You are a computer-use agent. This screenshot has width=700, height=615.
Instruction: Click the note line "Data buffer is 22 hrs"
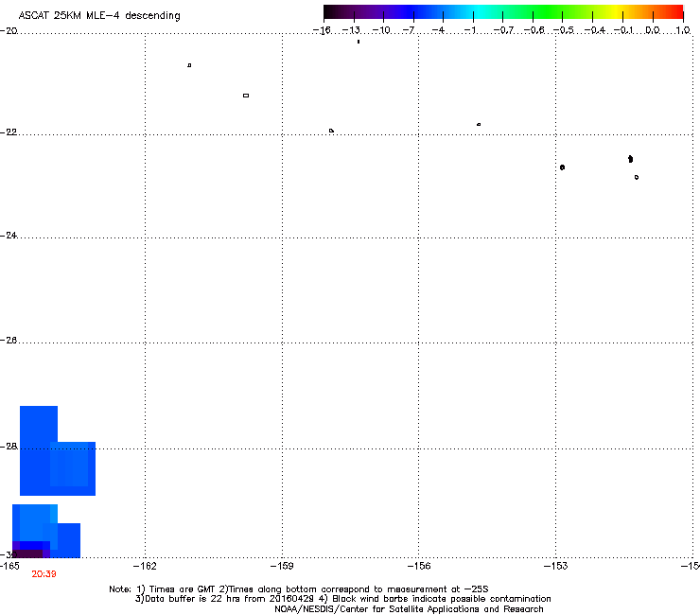(342, 599)
